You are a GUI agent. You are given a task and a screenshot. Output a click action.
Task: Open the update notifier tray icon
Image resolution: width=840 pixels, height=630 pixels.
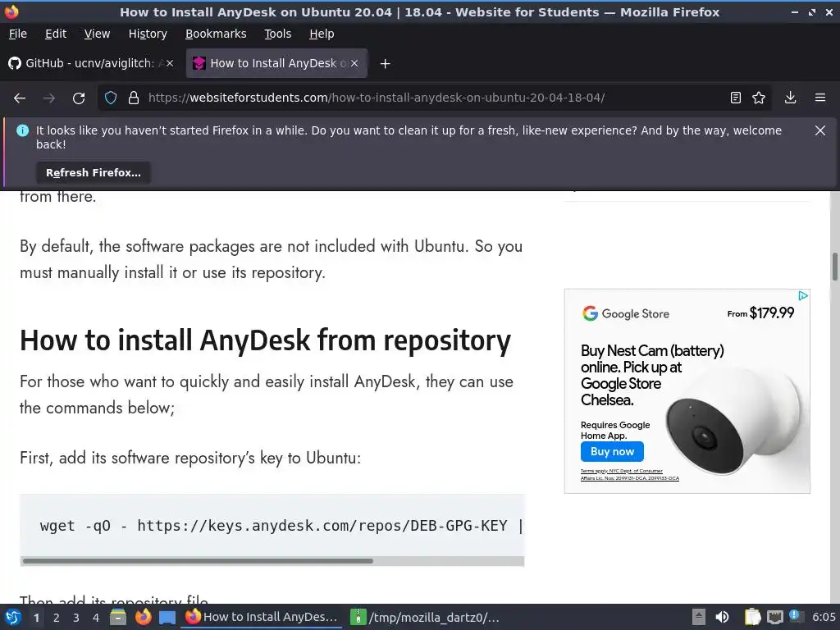pyautogui.click(x=796, y=616)
